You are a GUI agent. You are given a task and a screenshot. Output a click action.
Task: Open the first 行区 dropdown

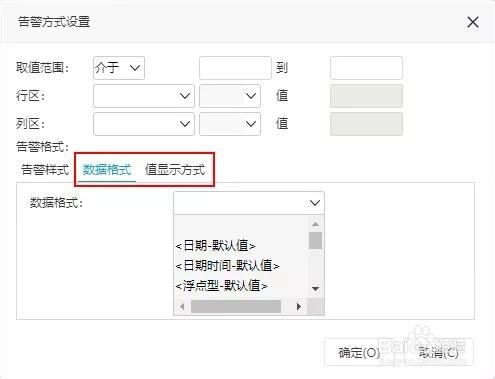[144, 96]
